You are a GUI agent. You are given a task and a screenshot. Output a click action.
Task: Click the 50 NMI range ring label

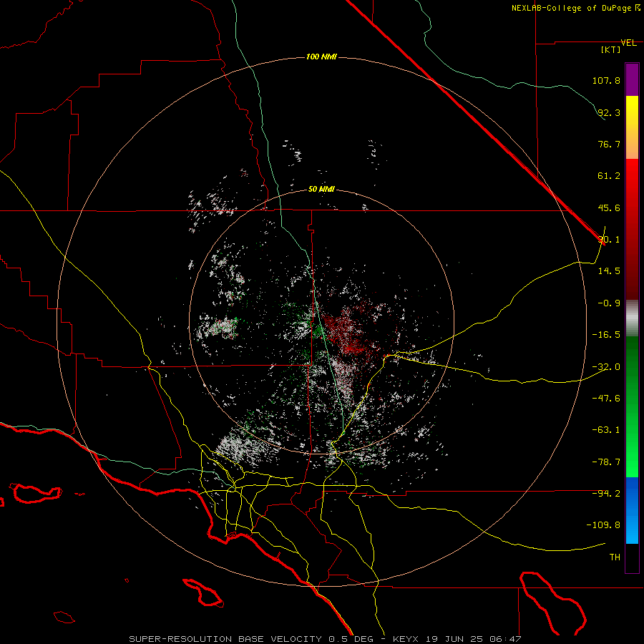tap(321, 190)
